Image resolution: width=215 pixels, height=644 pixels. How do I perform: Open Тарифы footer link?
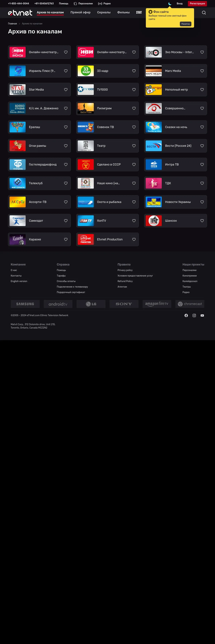coord(61,276)
